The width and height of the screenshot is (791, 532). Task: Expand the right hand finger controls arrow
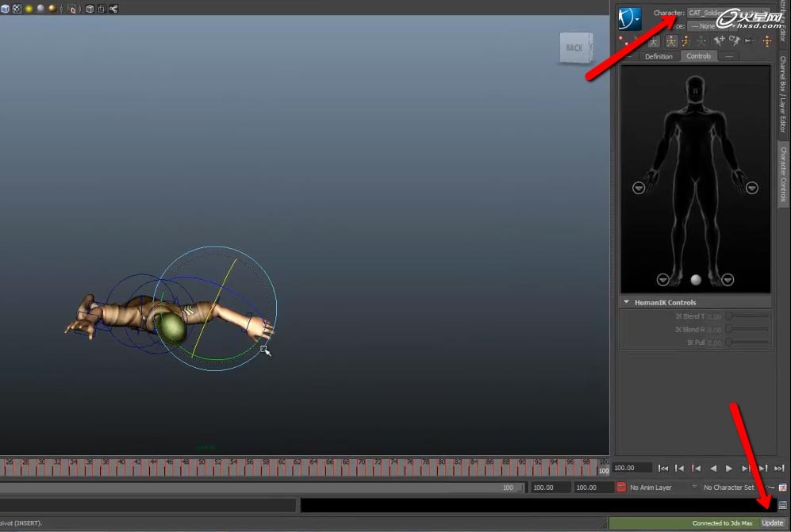pyautogui.click(x=639, y=188)
